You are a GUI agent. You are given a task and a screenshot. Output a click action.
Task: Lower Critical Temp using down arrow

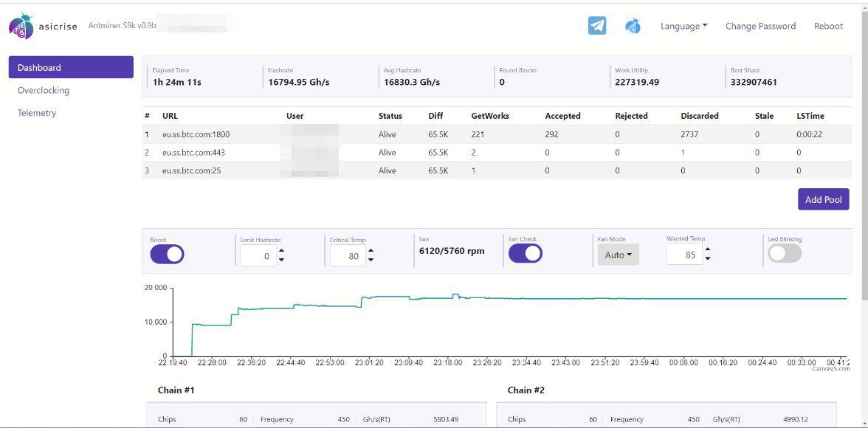coord(371,260)
